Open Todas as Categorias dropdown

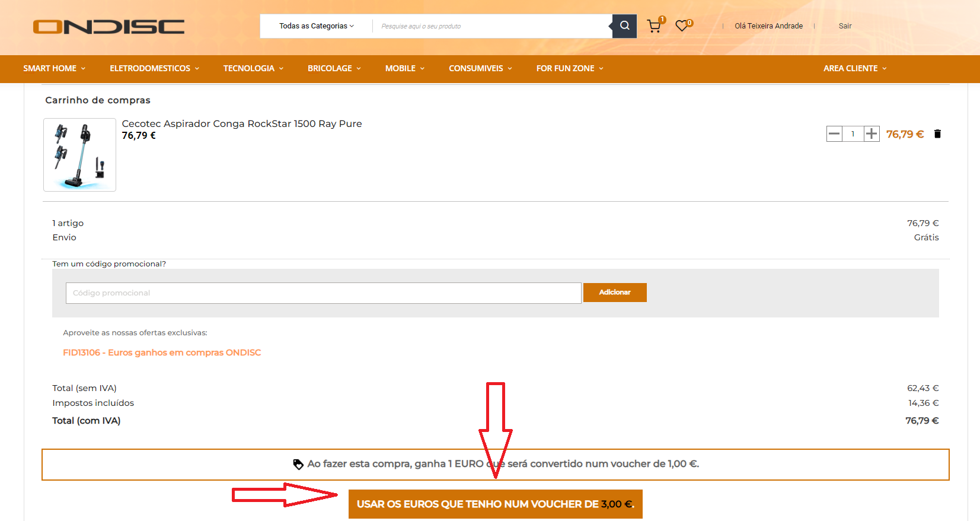pyautogui.click(x=317, y=26)
